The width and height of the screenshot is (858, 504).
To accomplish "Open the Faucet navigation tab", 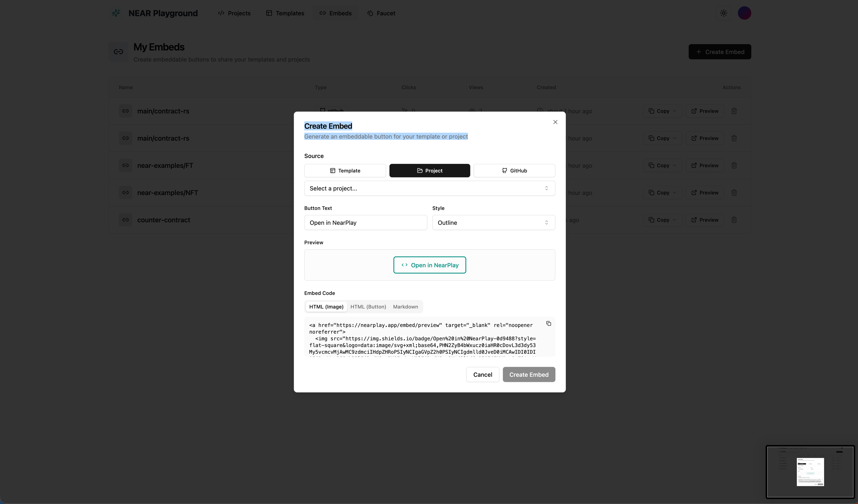I will (381, 13).
